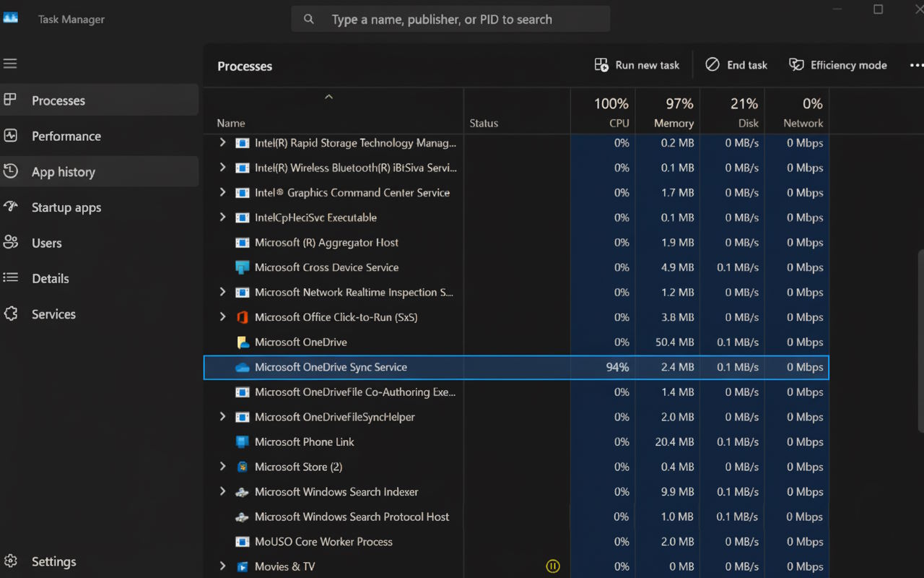Click the Microsoft Phone Link icon

click(243, 442)
